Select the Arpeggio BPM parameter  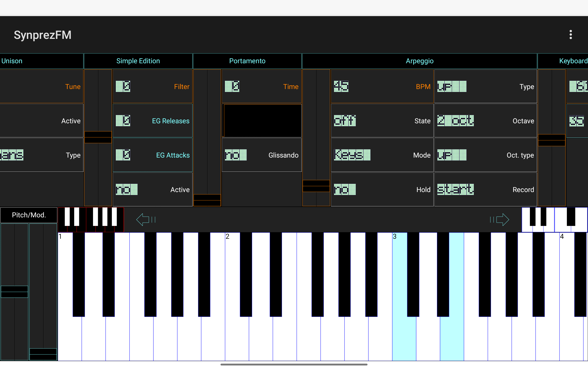[x=382, y=86]
